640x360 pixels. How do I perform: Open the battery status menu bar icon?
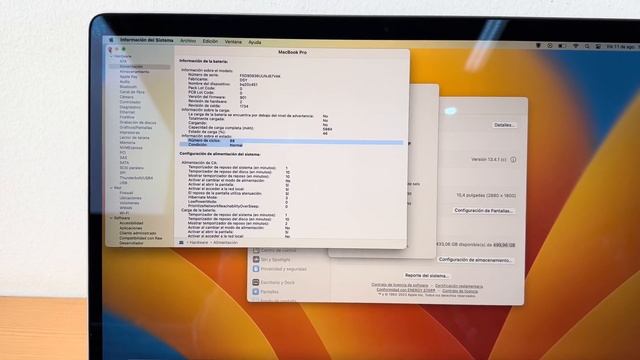(562, 46)
